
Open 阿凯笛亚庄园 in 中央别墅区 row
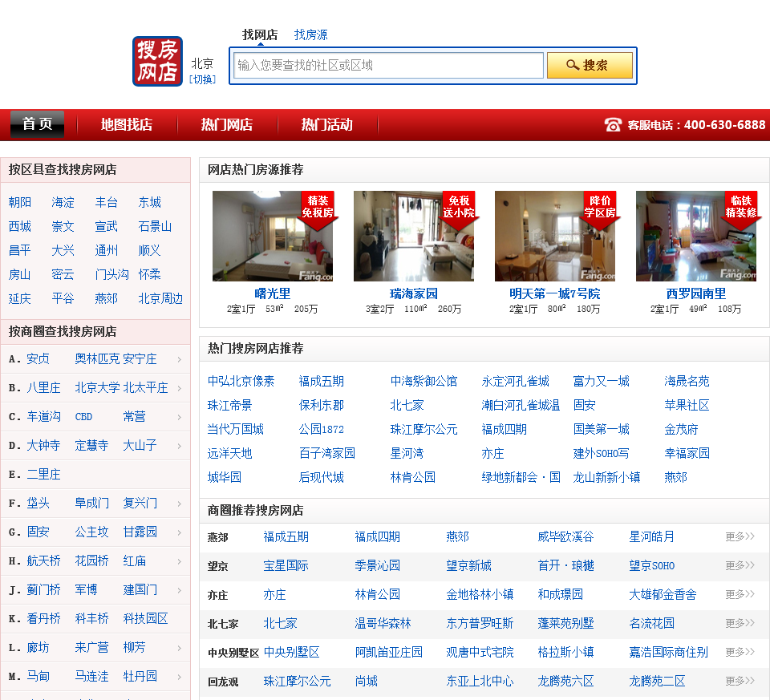388,652
